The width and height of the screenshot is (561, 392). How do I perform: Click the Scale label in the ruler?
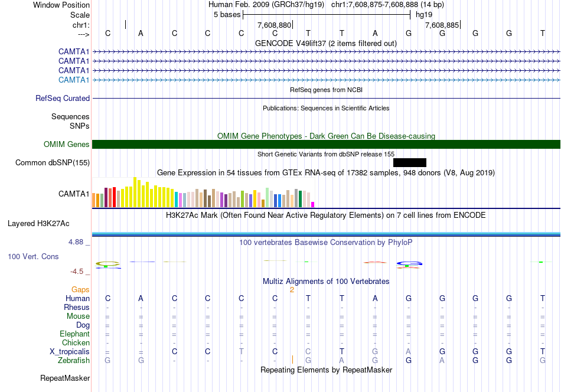tap(80, 15)
